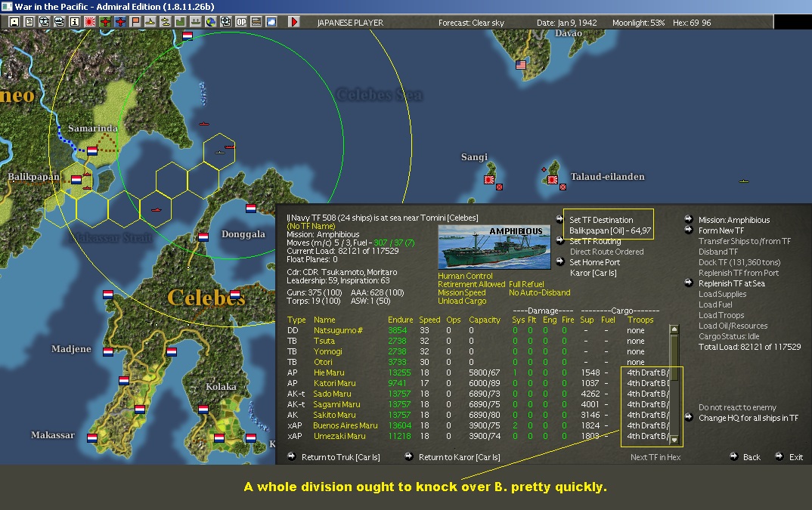Viewport: 812px width, 510px height.
Task: Open ship Buenos Aires Maru details
Action: click(346, 425)
